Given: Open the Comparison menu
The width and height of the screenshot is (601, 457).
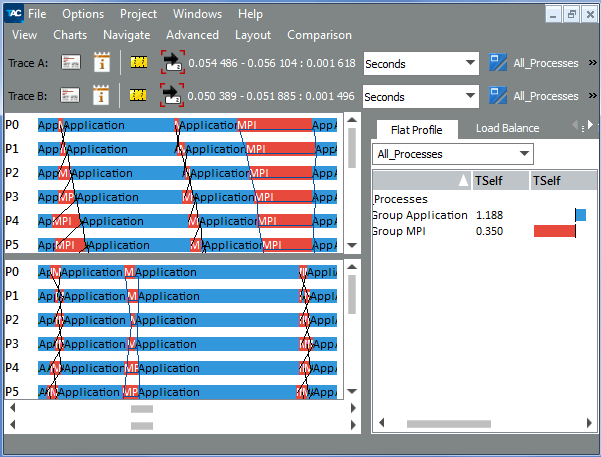Looking at the screenshot, I should pyautogui.click(x=319, y=35).
